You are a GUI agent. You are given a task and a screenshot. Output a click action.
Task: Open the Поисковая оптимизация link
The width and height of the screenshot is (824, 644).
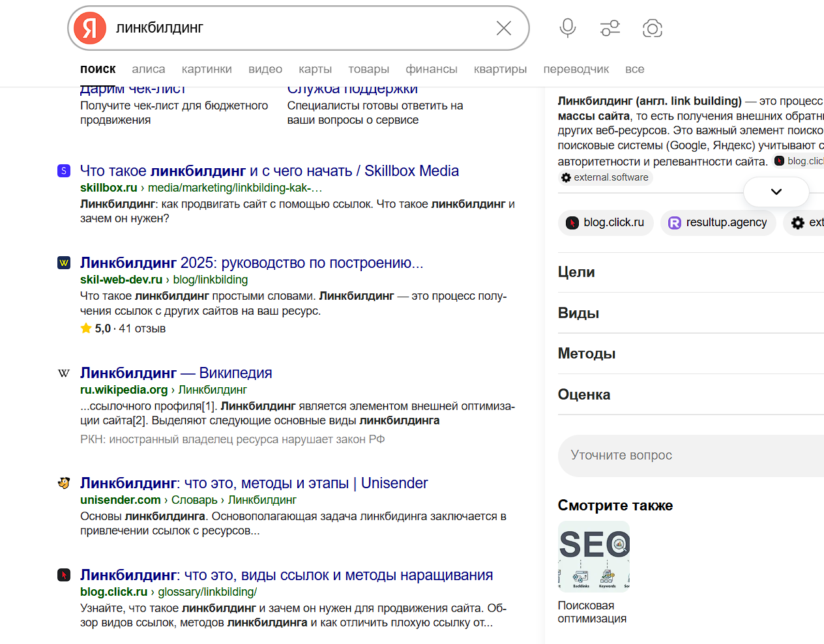[592, 612]
